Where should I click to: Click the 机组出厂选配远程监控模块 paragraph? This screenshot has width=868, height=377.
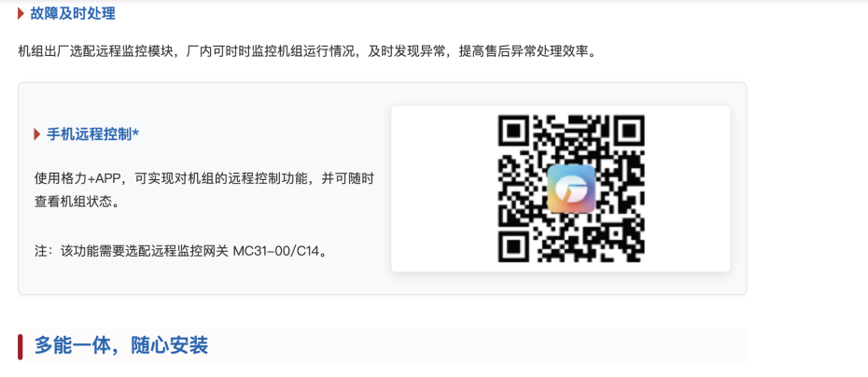tap(308, 52)
